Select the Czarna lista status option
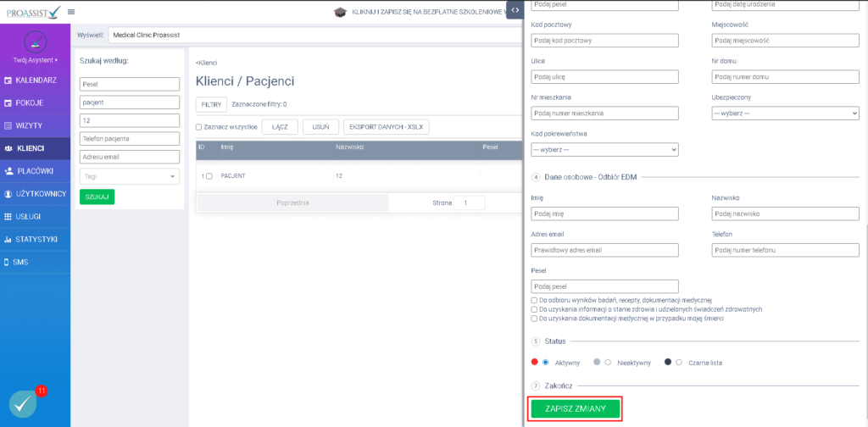This screenshot has height=427, width=868. point(678,363)
